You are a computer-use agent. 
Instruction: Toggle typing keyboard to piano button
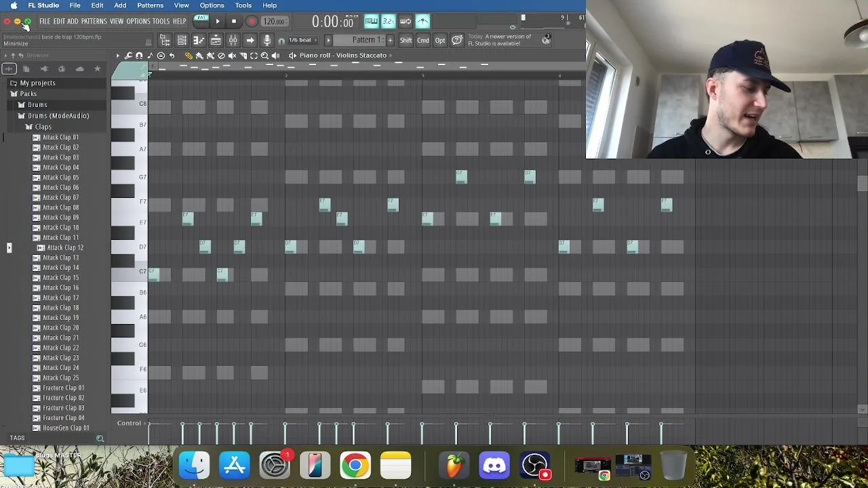click(371, 21)
